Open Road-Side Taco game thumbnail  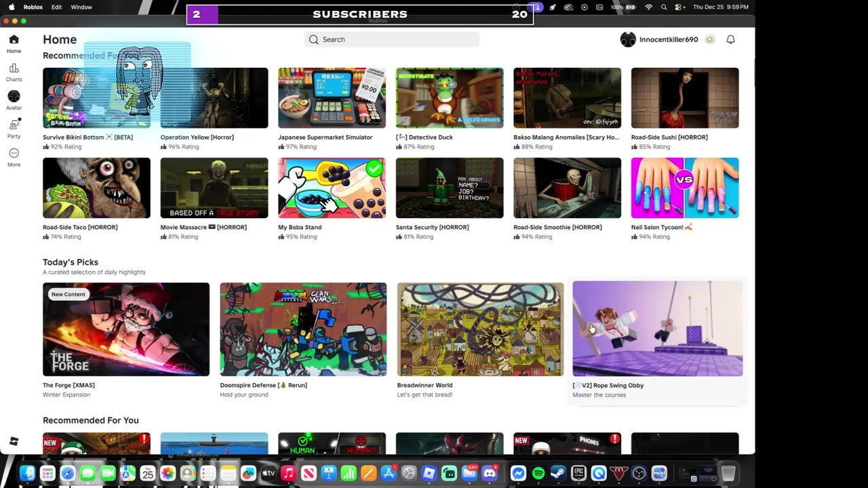pos(96,188)
